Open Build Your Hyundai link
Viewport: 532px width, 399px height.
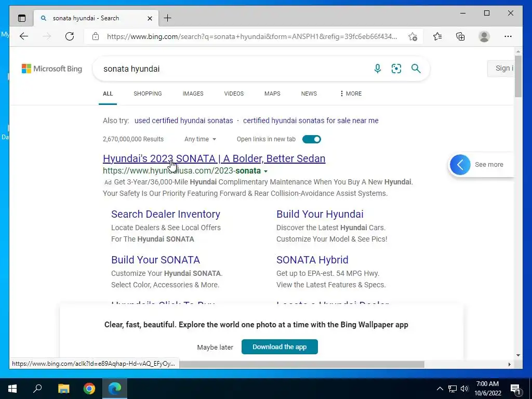click(x=320, y=214)
